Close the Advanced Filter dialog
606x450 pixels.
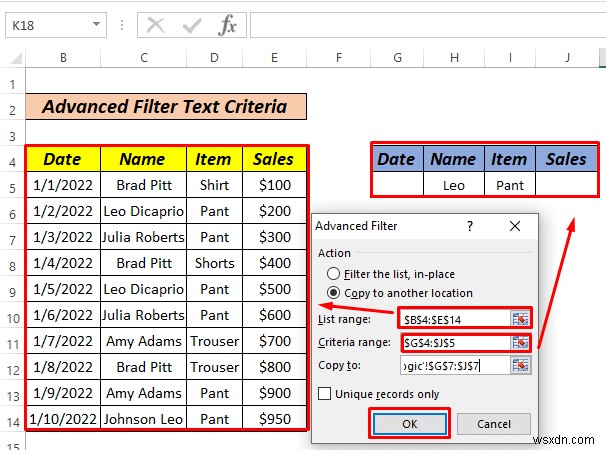coord(515,226)
